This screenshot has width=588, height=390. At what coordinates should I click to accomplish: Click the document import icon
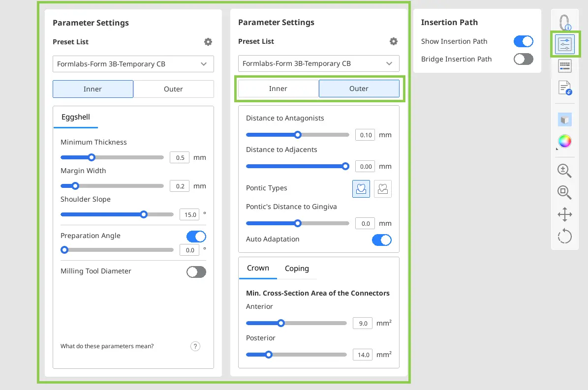tap(565, 88)
